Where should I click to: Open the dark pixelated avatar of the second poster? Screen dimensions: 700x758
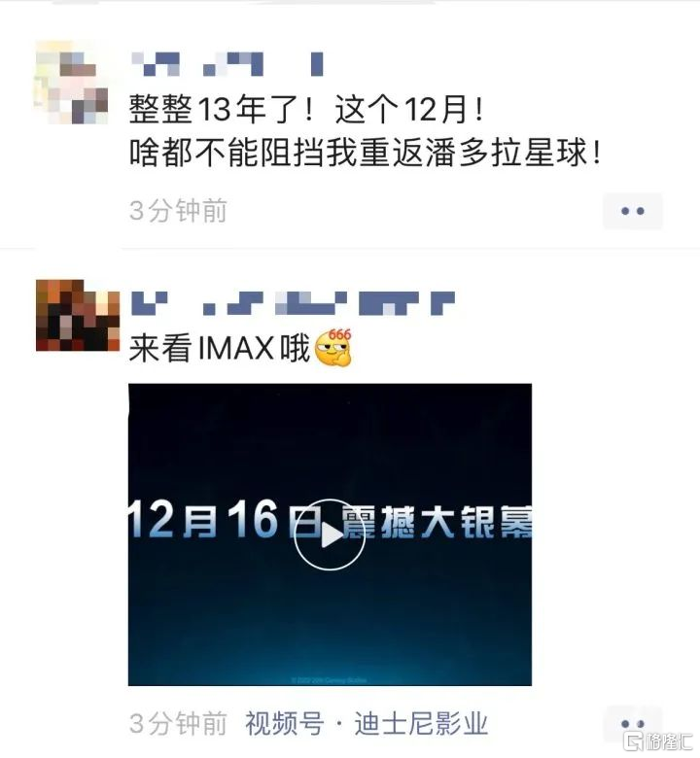pos(78,315)
